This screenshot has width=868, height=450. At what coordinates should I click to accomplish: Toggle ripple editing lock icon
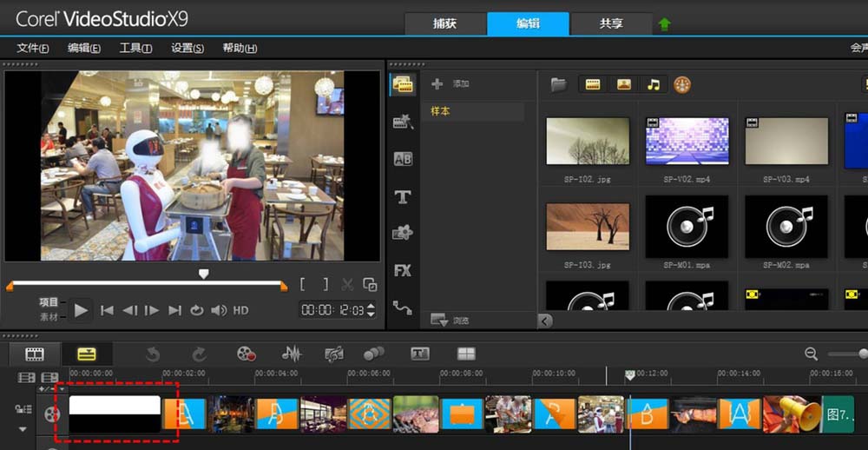tap(23, 409)
